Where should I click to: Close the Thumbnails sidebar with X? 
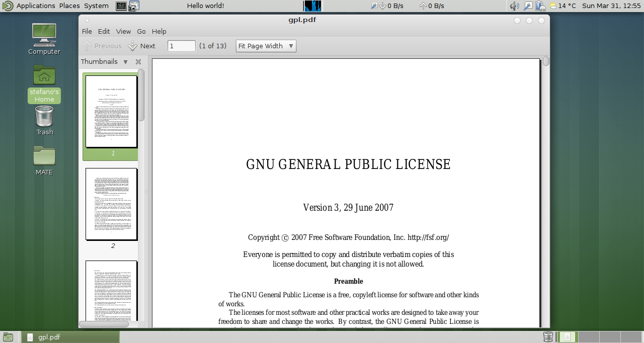click(138, 62)
